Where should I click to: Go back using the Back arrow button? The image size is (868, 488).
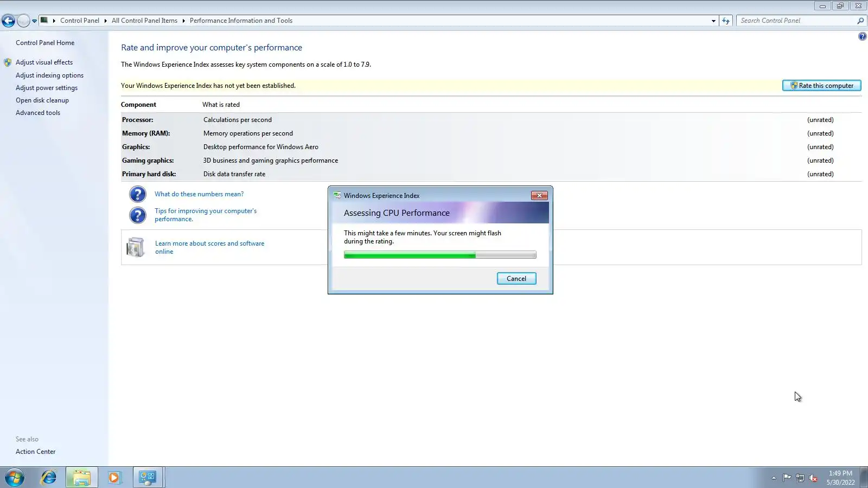click(8, 21)
